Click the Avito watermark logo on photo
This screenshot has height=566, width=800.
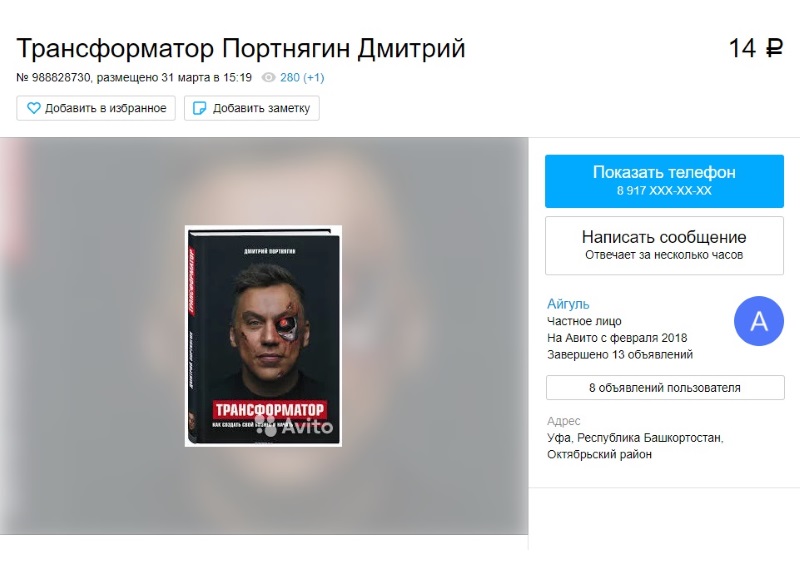point(294,426)
